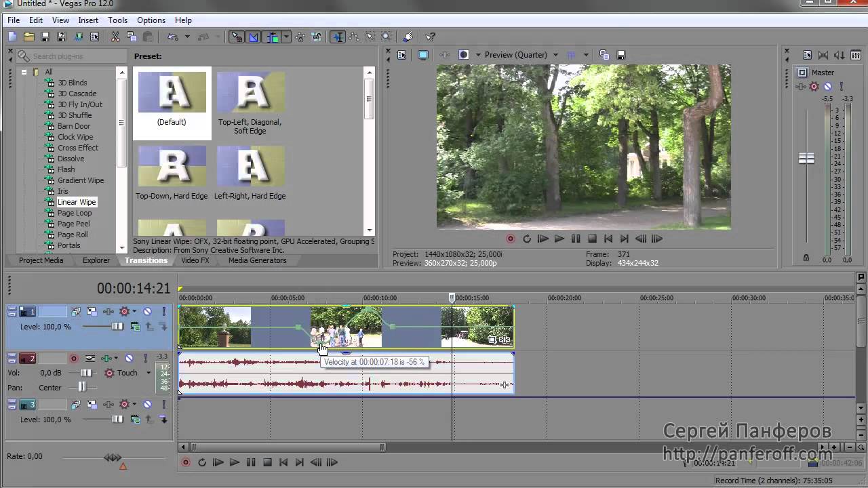Click Play button under video preview

point(559,239)
